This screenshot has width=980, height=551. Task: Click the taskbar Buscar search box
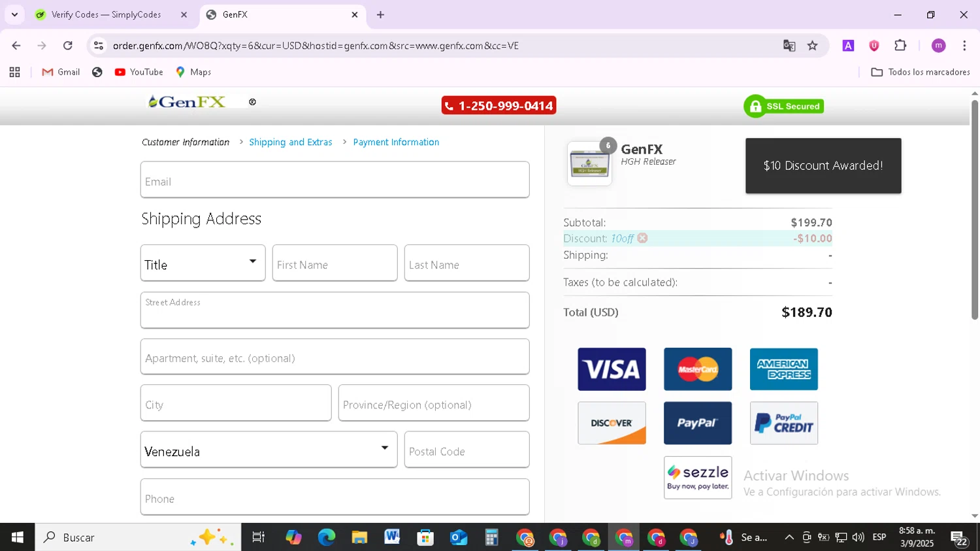pos(138,537)
